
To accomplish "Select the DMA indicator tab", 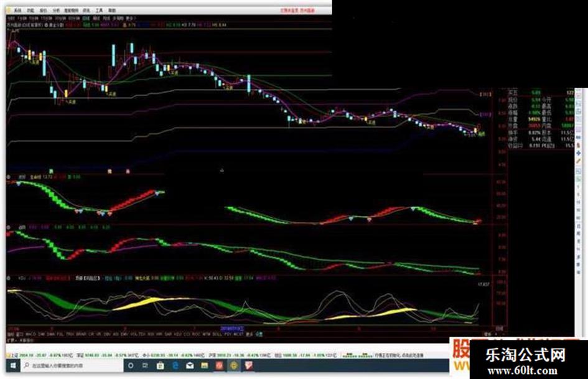I will (50, 334).
